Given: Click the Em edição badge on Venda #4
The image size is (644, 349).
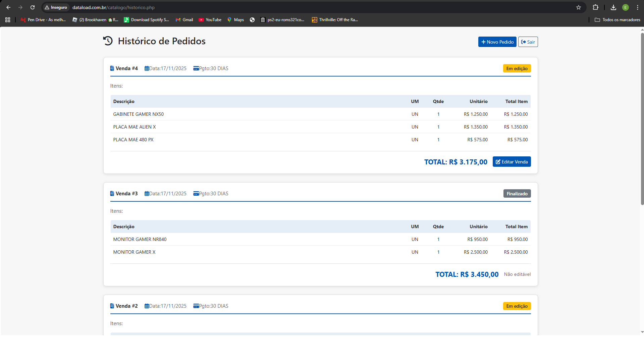Looking at the screenshot, I should point(517,68).
